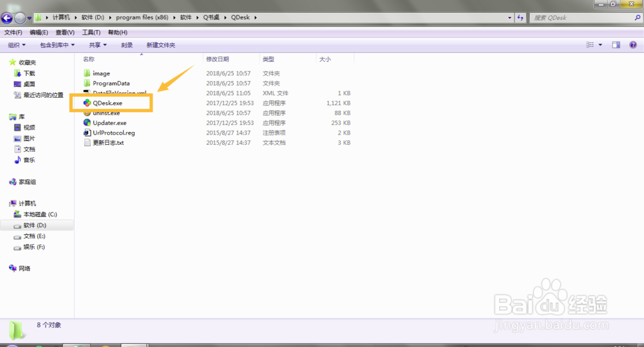Select the image folder icon
Viewport: 644px width, 347px height.
click(x=87, y=73)
